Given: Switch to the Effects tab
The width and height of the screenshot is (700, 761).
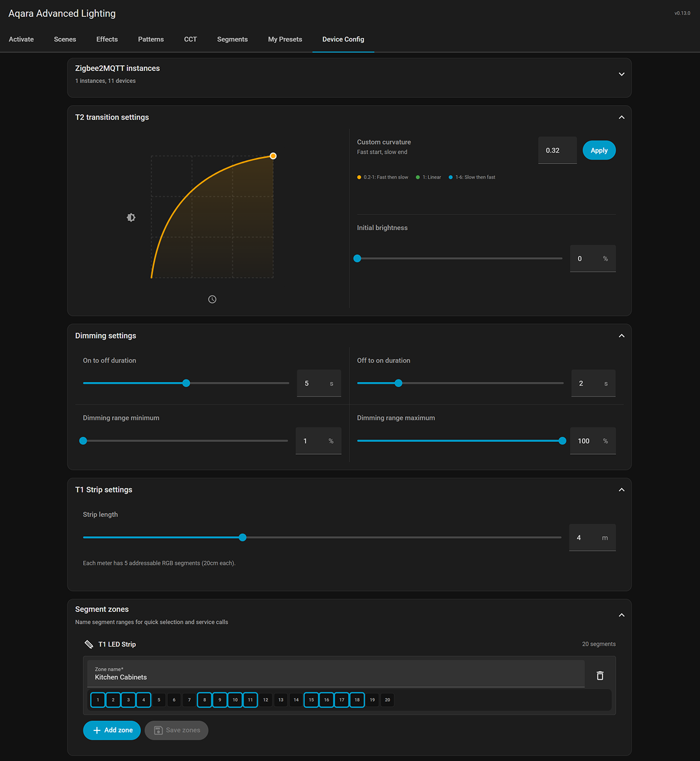Looking at the screenshot, I should [107, 39].
